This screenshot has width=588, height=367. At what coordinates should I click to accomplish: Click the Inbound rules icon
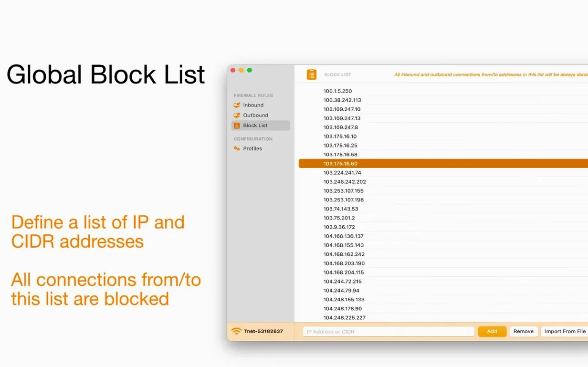(x=237, y=105)
